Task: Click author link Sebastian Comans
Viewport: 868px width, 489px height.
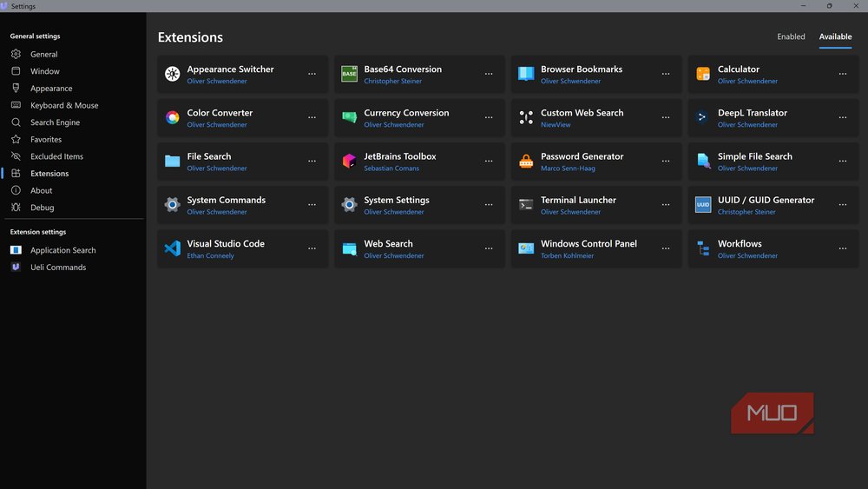Action: point(391,169)
